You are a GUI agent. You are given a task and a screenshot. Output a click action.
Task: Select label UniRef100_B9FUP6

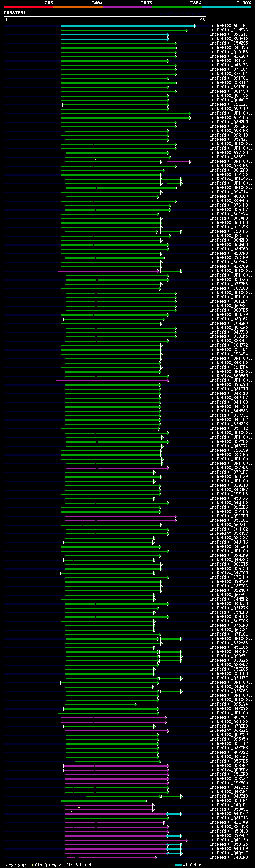[x=229, y=127]
